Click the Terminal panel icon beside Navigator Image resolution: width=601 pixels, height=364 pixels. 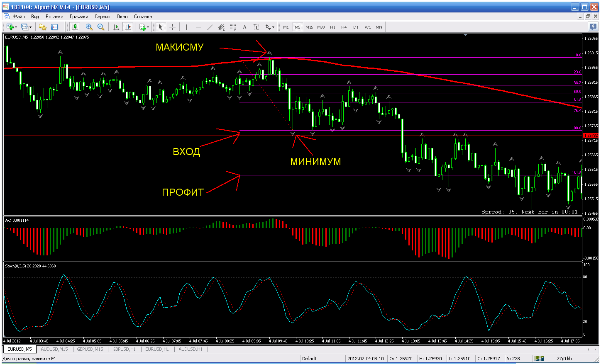point(54,27)
